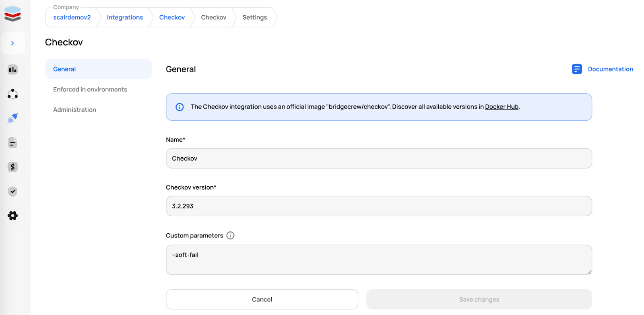
Task: Click the textarea resize handle
Action: coord(589,272)
